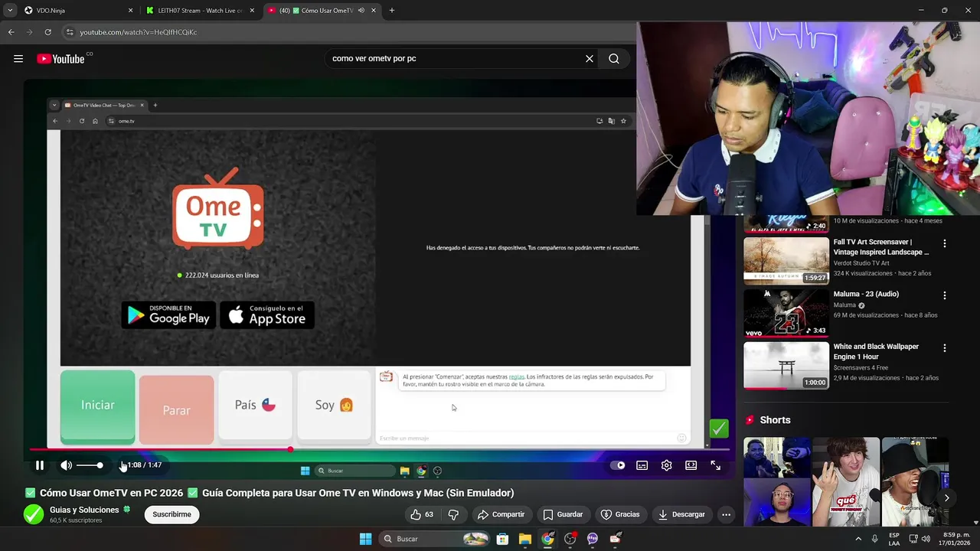The height and width of the screenshot is (551, 980).
Task: Mute the video with the speaker icon
Action: 67,465
